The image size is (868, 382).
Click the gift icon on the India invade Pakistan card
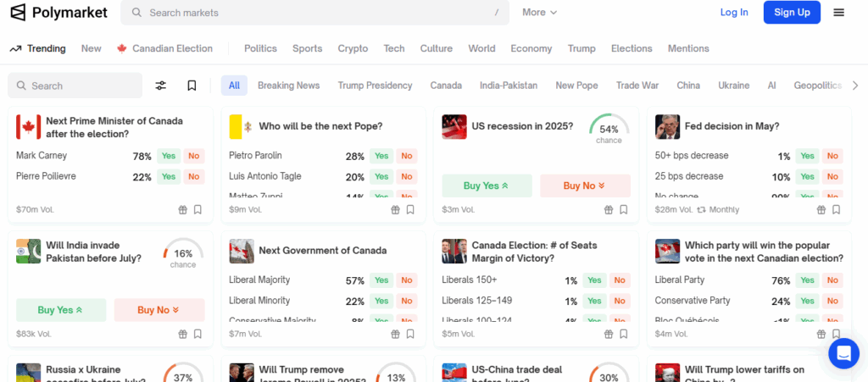[x=183, y=334]
